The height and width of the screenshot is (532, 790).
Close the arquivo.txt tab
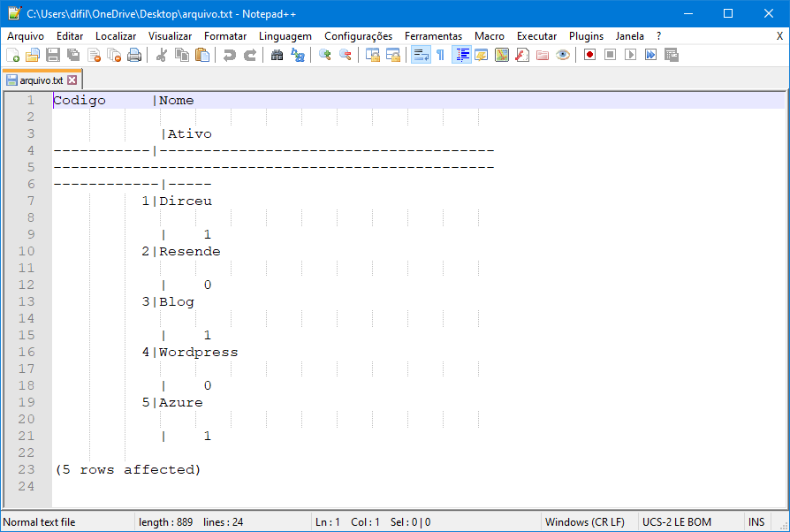pyautogui.click(x=72, y=80)
